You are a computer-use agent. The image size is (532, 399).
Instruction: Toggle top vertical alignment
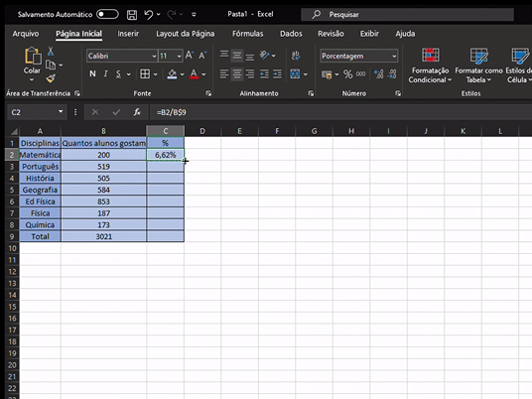click(224, 55)
